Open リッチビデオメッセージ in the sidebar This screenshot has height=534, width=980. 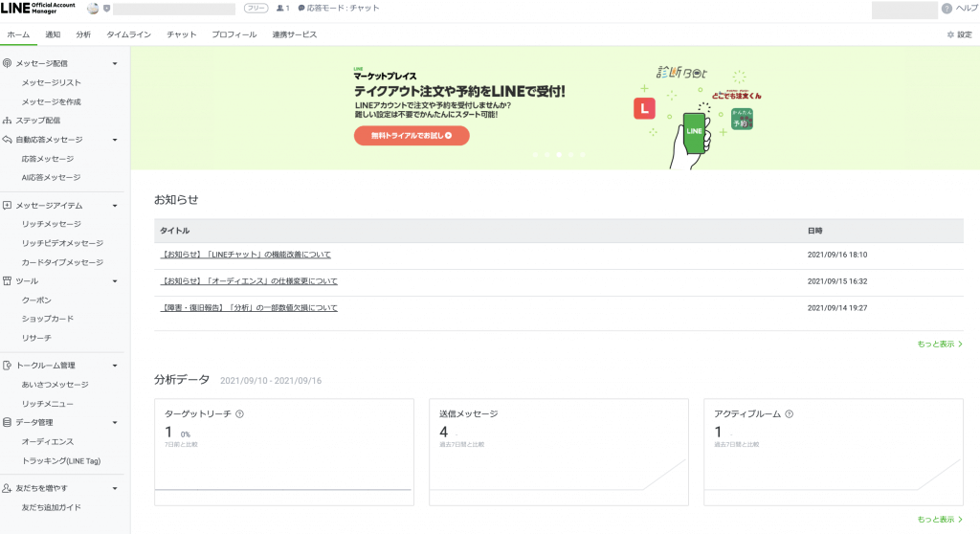(x=62, y=243)
